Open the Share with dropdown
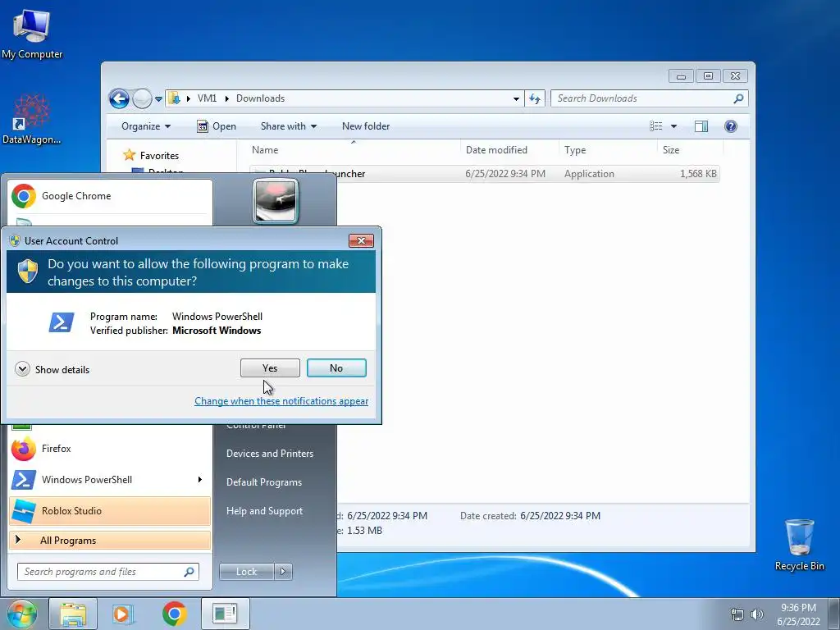Image resolution: width=840 pixels, height=630 pixels. click(x=289, y=126)
